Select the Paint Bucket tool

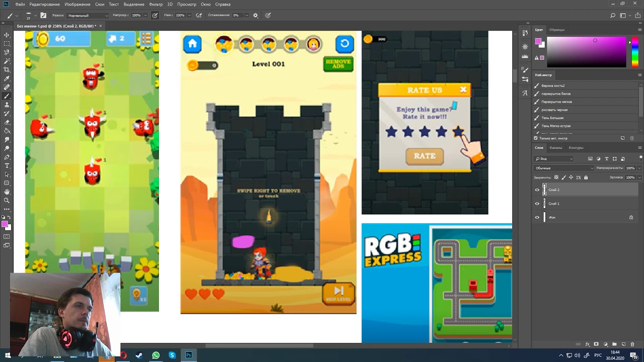point(7,131)
